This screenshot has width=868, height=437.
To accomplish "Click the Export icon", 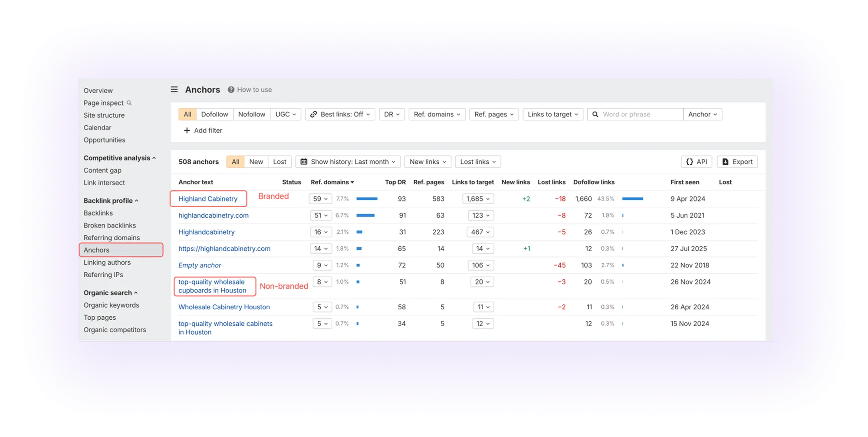I will point(725,162).
